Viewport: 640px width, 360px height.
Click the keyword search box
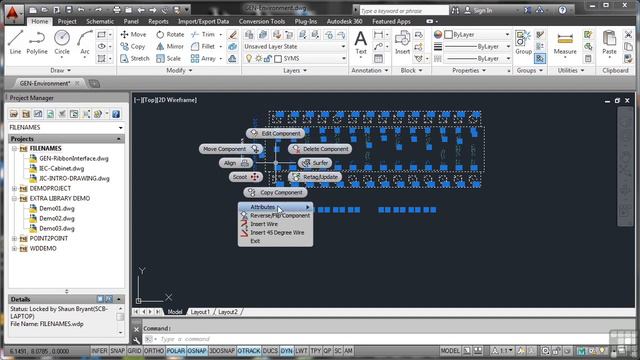click(x=404, y=11)
